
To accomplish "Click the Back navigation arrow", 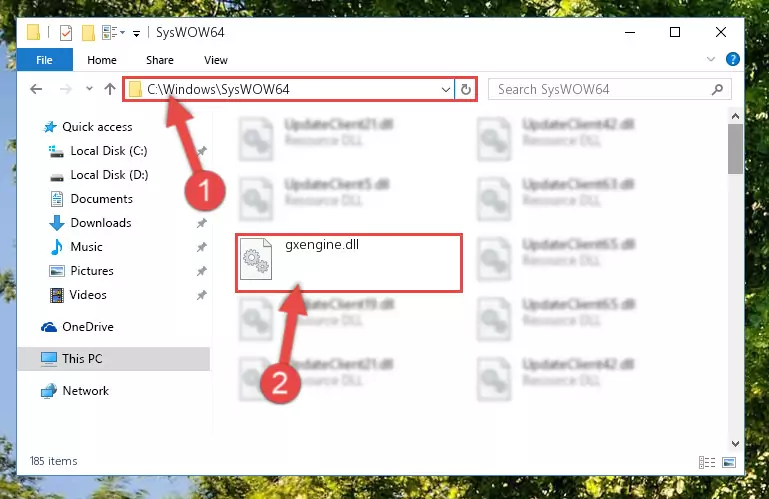I will 36,89.
